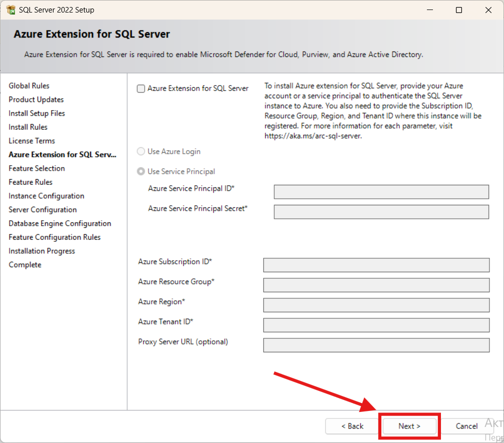Go back with the Back button
Viewport: 504px width, 443px height.
coord(352,426)
